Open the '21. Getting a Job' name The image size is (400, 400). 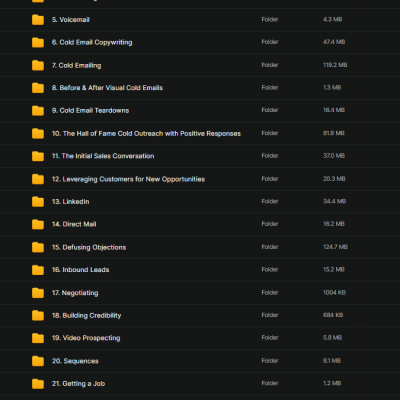click(78, 384)
